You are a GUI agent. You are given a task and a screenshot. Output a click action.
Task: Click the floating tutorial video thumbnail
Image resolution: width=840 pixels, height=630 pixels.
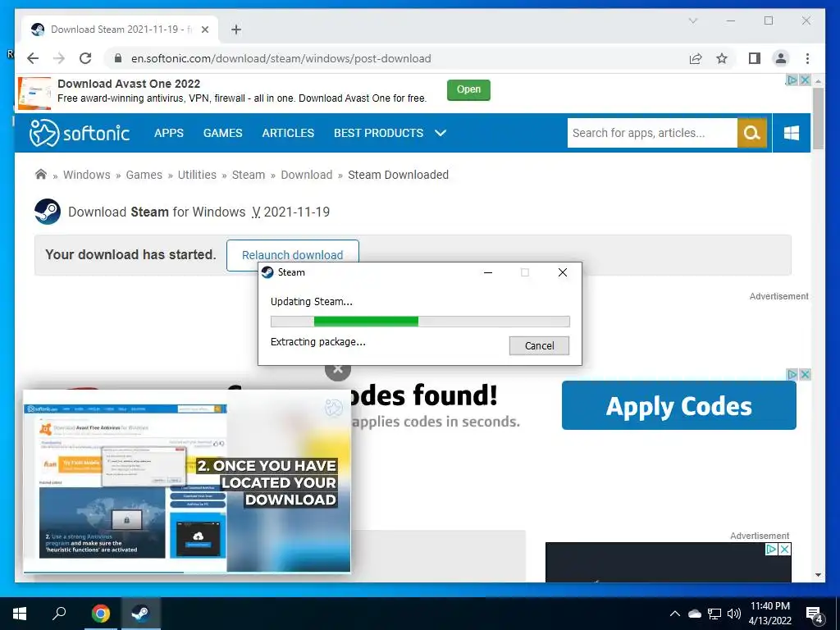187,481
